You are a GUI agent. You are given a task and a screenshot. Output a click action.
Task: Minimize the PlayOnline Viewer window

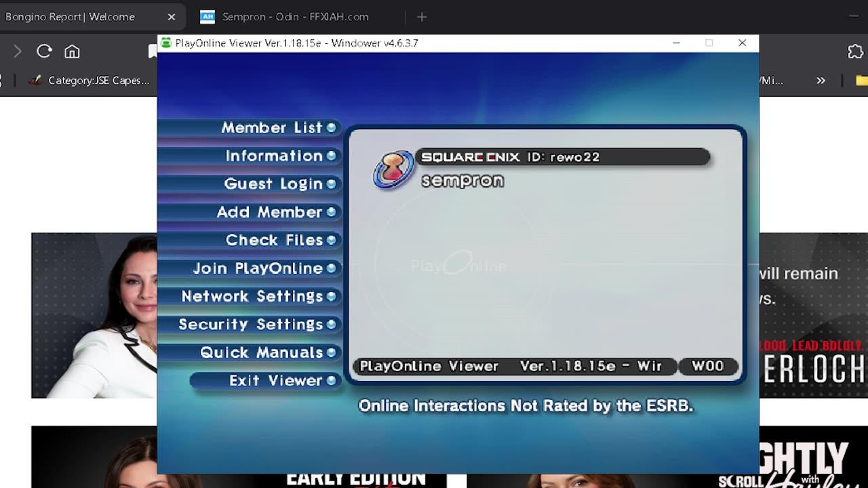676,43
